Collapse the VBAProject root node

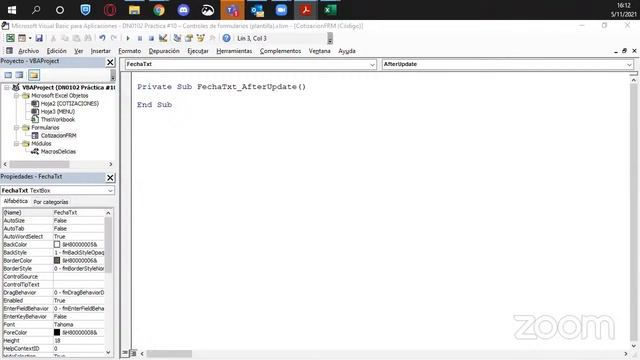point(7,87)
